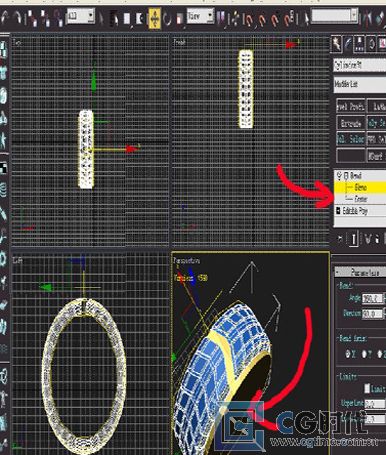Click the top-left modifier button above Extrude
The image size is (386, 455).
pyautogui.click(x=351, y=106)
